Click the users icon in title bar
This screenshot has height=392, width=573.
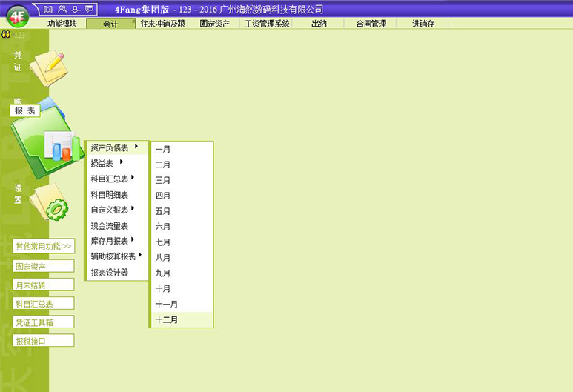point(62,9)
